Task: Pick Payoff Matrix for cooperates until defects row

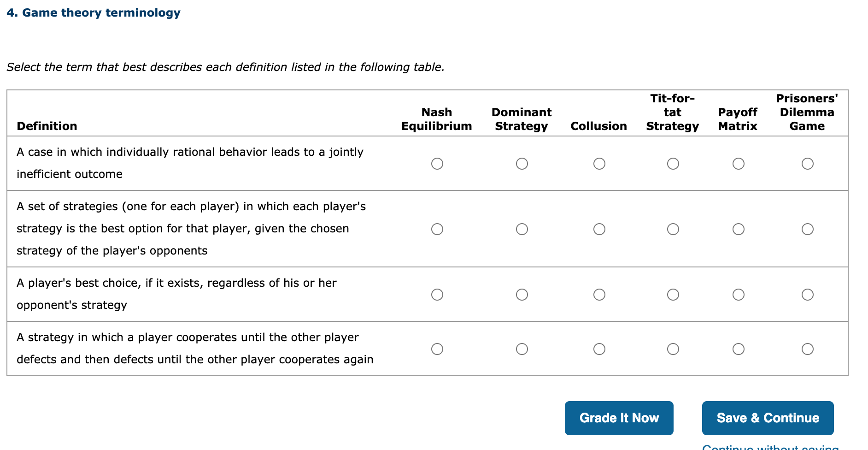Action: 738,349
